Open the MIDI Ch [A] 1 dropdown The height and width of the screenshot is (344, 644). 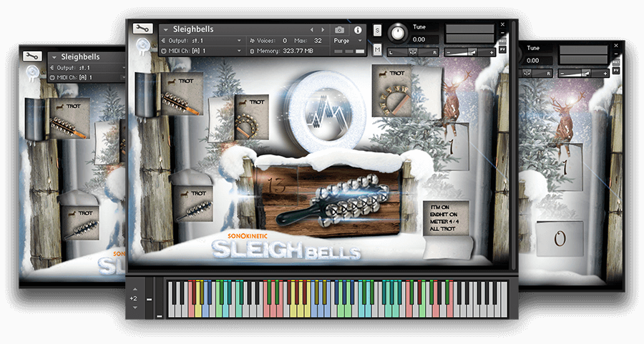[201, 51]
